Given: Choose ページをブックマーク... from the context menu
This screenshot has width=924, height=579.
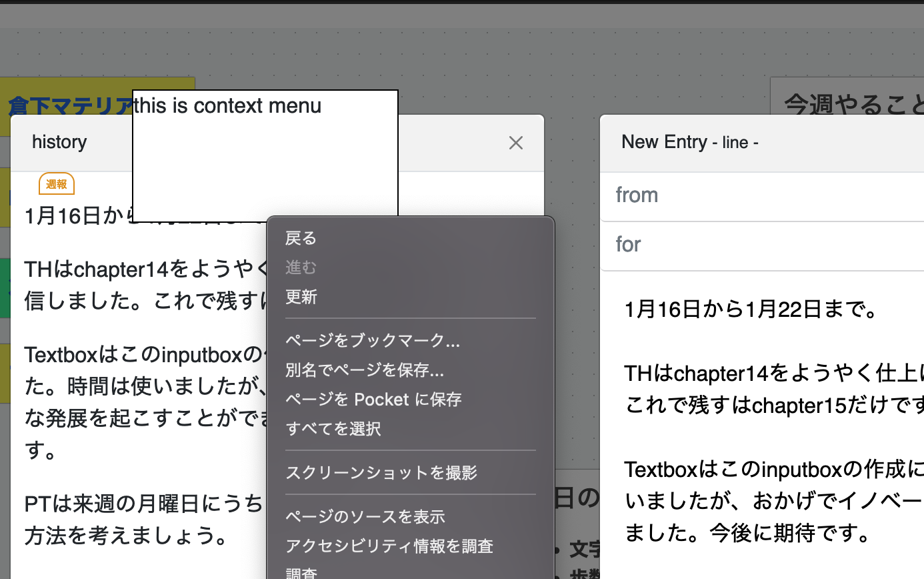Looking at the screenshot, I should pyautogui.click(x=411, y=341).
